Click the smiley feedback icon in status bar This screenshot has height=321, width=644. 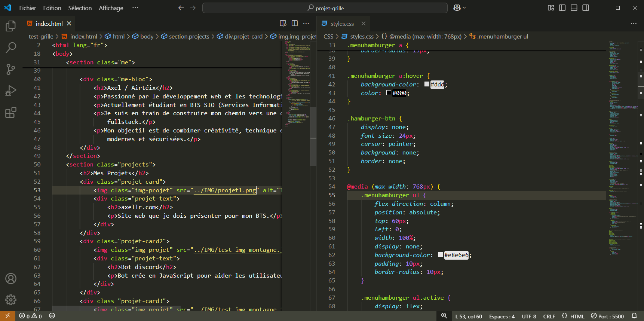click(52, 316)
